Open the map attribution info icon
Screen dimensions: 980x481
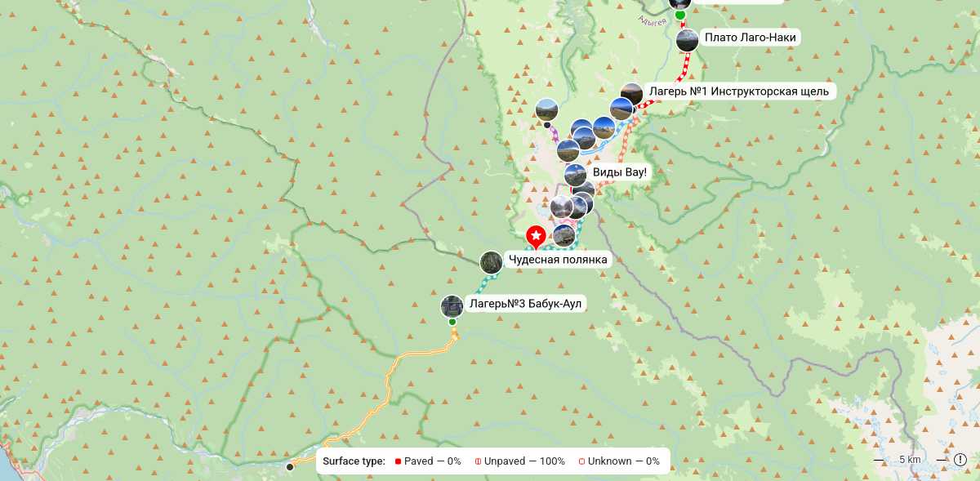coord(960,460)
